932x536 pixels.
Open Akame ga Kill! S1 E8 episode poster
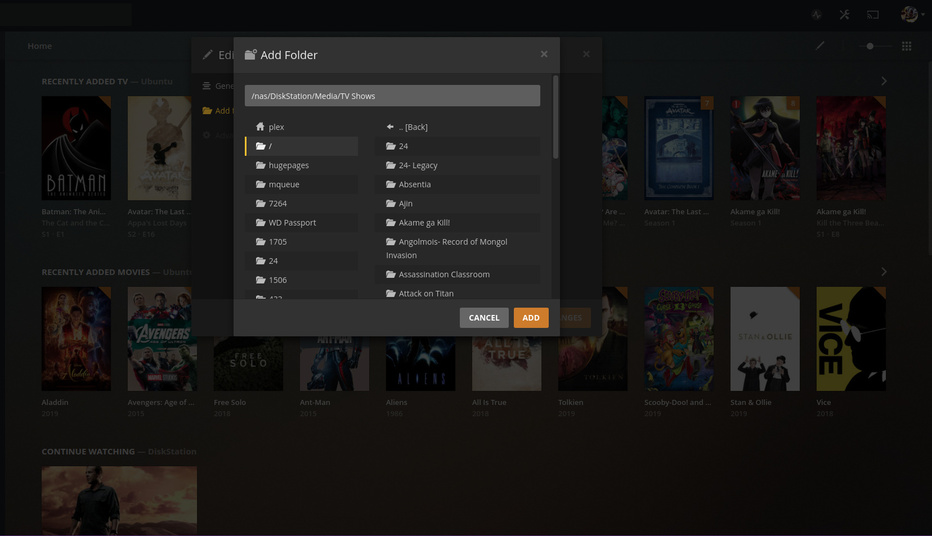[851, 148]
